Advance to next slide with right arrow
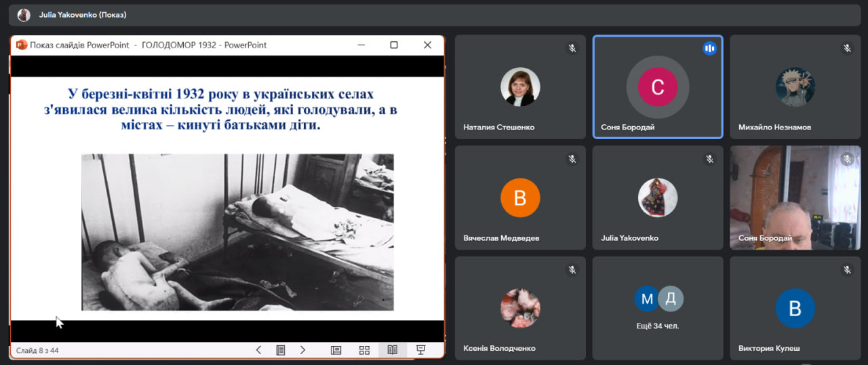868x365 pixels. (302, 350)
